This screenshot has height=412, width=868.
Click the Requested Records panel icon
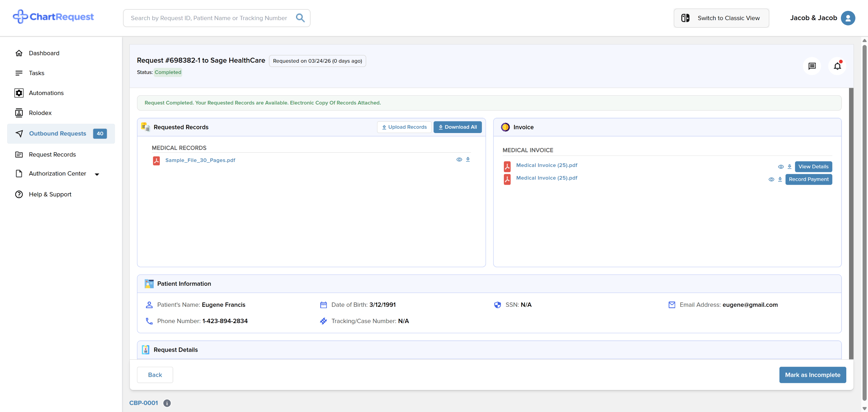pyautogui.click(x=145, y=127)
